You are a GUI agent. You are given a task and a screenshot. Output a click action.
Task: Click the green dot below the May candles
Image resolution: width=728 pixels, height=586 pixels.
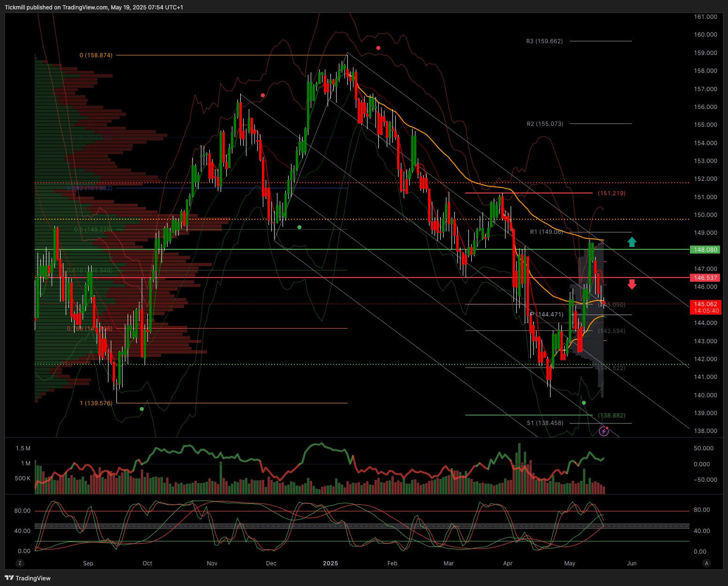(584, 403)
